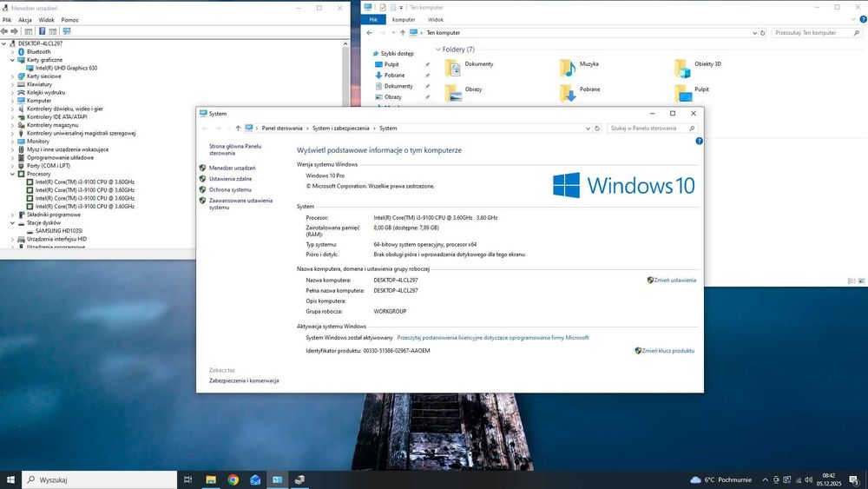Screen dimensions: 868x489
Task: Open the Ustawienia zdalne link
Action: pos(230,179)
